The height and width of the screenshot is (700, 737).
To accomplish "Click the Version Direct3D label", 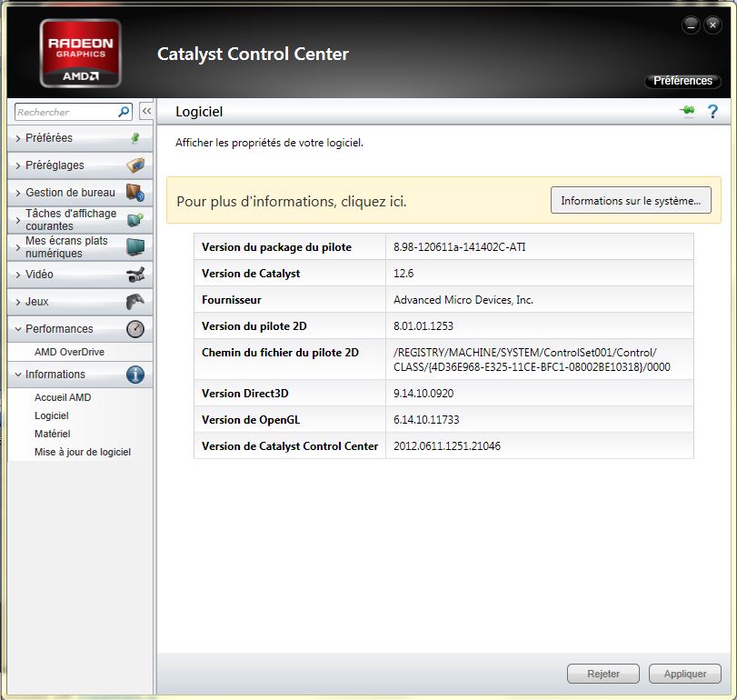I will (x=245, y=394).
